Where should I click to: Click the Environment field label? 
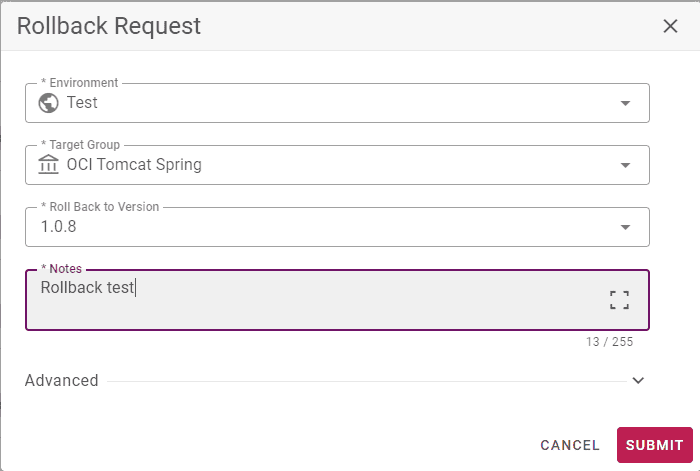(x=79, y=83)
